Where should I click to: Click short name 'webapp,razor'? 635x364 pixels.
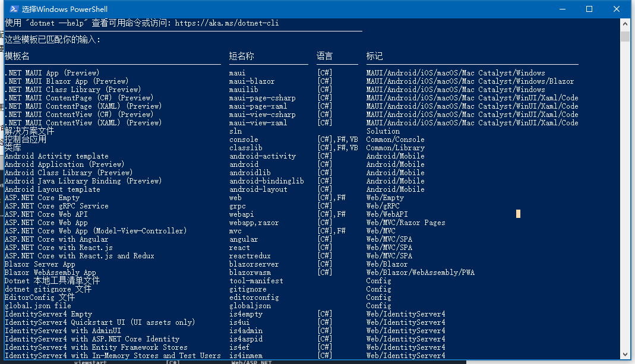coord(254,222)
